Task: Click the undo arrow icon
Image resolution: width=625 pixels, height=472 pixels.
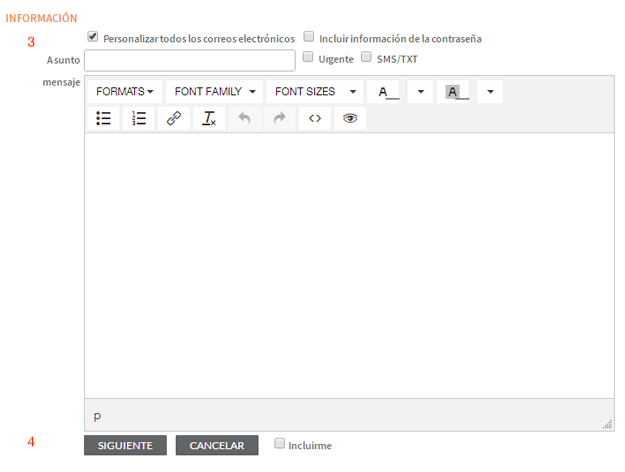Action: [244, 118]
